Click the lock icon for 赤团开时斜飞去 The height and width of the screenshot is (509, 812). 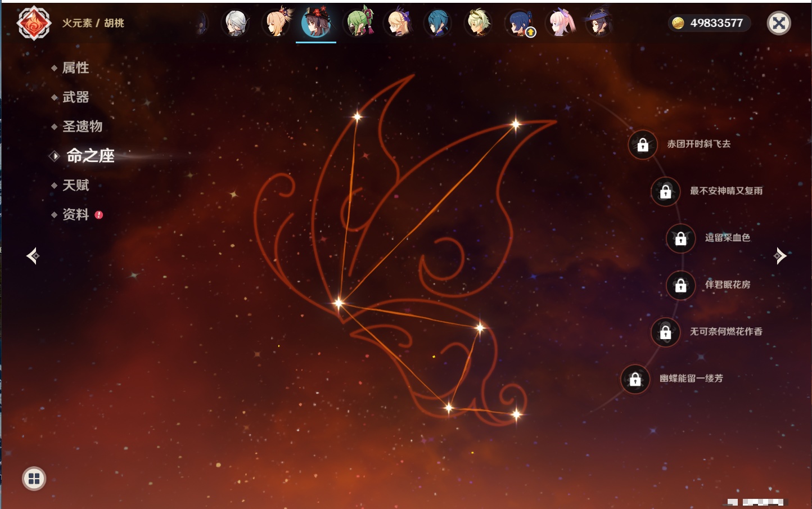(643, 145)
